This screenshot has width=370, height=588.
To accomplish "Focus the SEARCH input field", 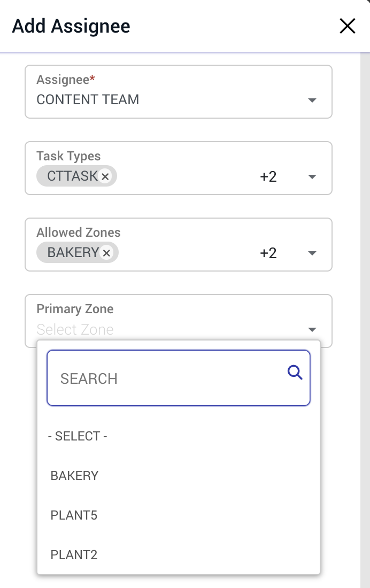I will pos(166,378).
